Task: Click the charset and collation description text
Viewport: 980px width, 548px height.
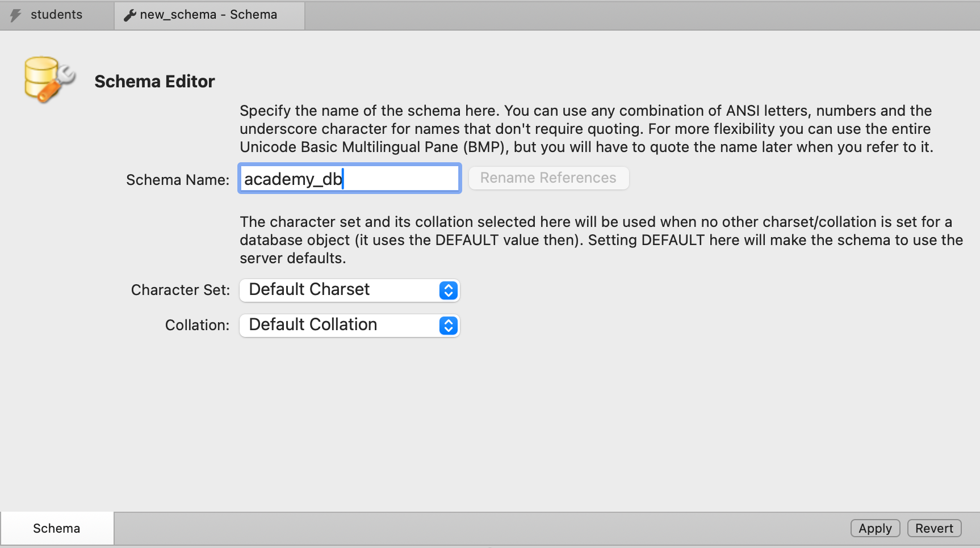Action: pos(601,240)
